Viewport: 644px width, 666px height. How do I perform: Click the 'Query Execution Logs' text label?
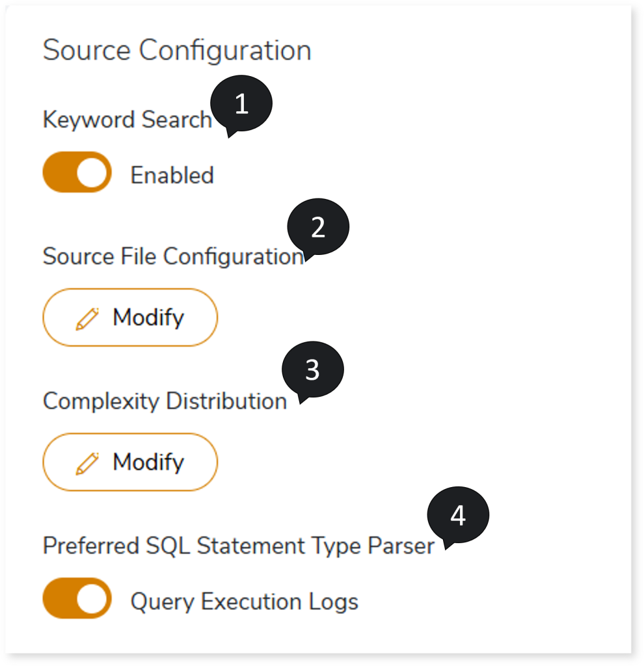tap(244, 602)
